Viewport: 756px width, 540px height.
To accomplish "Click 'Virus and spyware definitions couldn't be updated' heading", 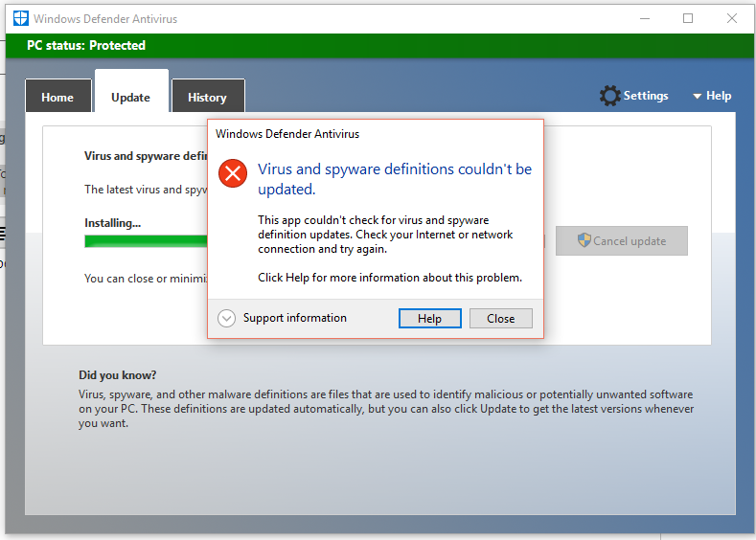I will 395,179.
